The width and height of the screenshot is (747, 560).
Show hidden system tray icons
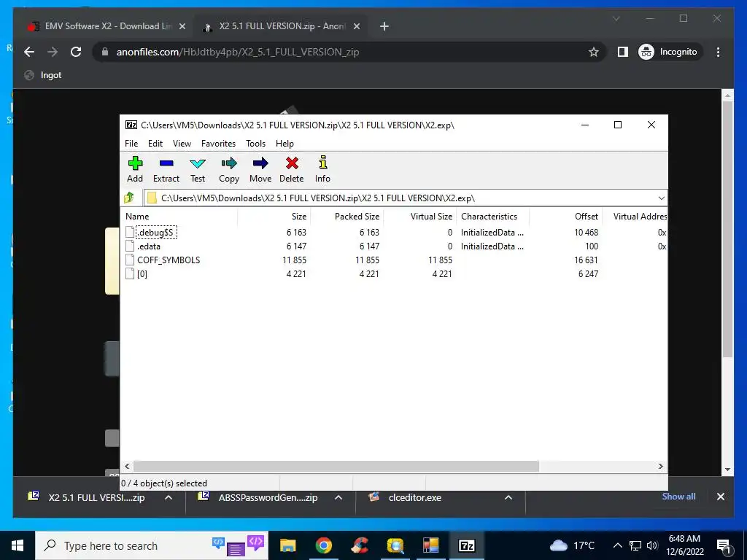coord(617,545)
